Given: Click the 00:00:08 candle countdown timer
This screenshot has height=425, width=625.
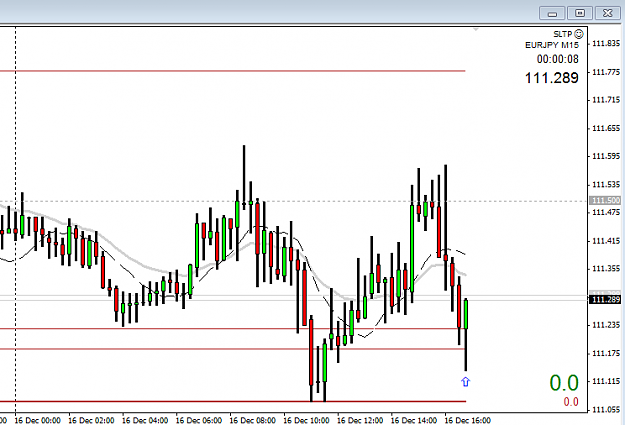Looking at the screenshot, I should click(557, 59).
